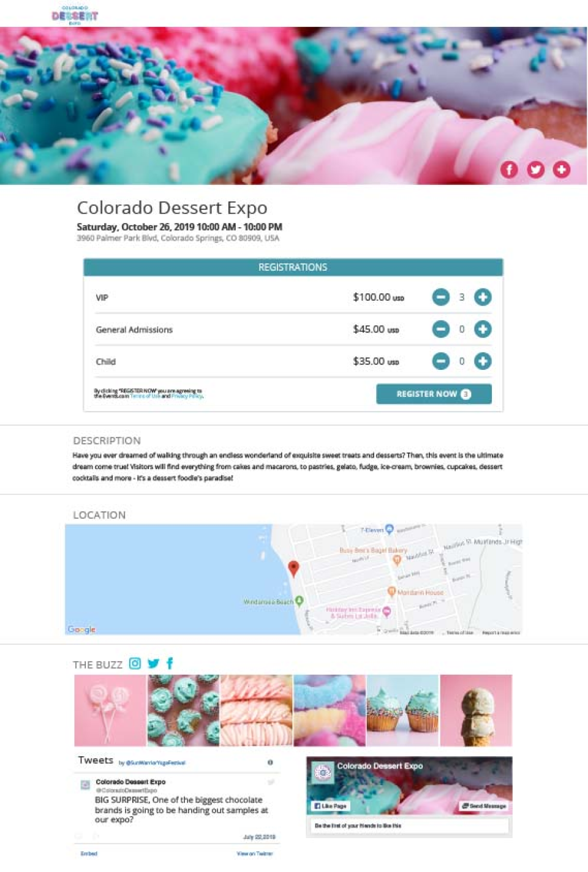Open The Buzz Twitter icon
This screenshot has height=872, width=588.
[153, 663]
